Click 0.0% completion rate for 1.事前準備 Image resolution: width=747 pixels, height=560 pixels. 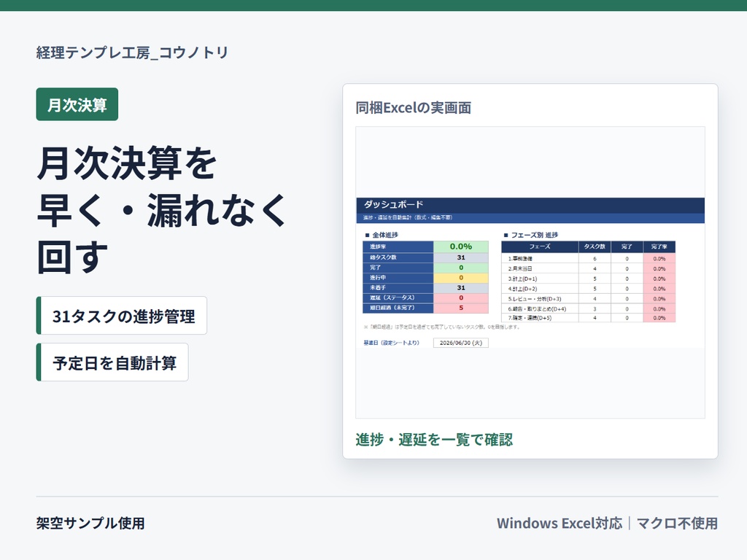point(659,259)
